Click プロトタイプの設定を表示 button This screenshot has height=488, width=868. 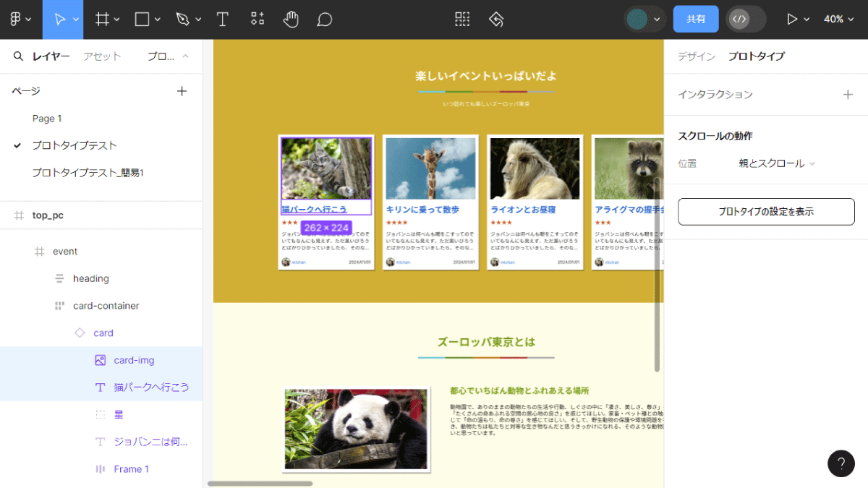766,212
